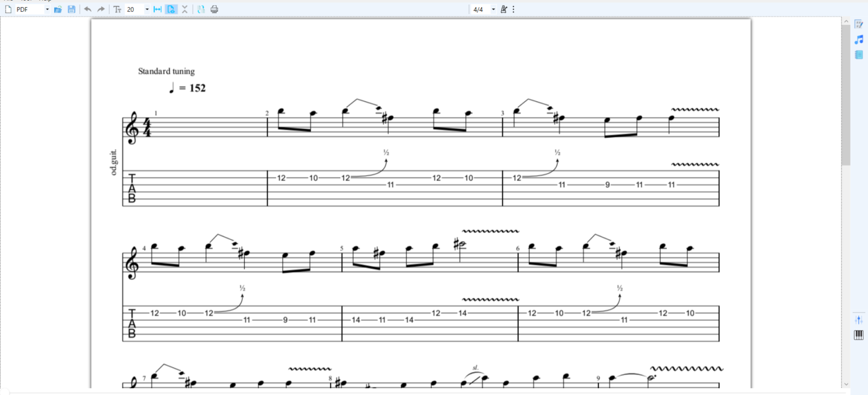Click the edit/pencil icon in right sidebar
This screenshot has height=395, width=868.
click(x=858, y=24)
